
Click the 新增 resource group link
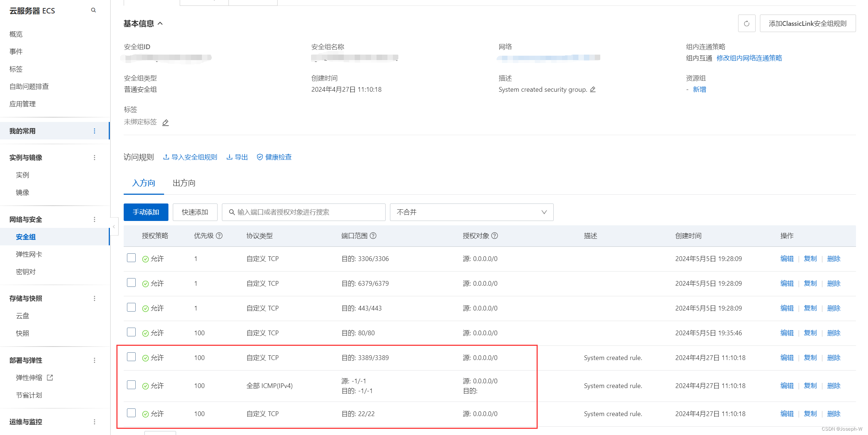pos(699,89)
